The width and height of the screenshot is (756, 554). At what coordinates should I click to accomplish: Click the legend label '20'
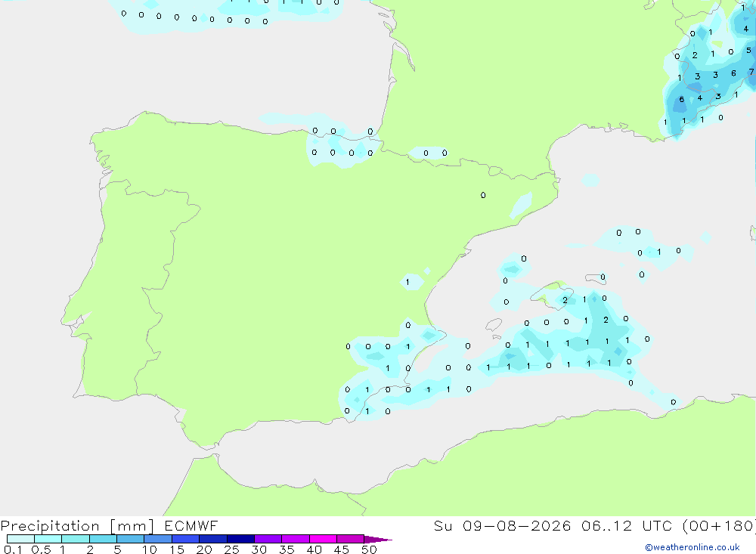point(204,549)
